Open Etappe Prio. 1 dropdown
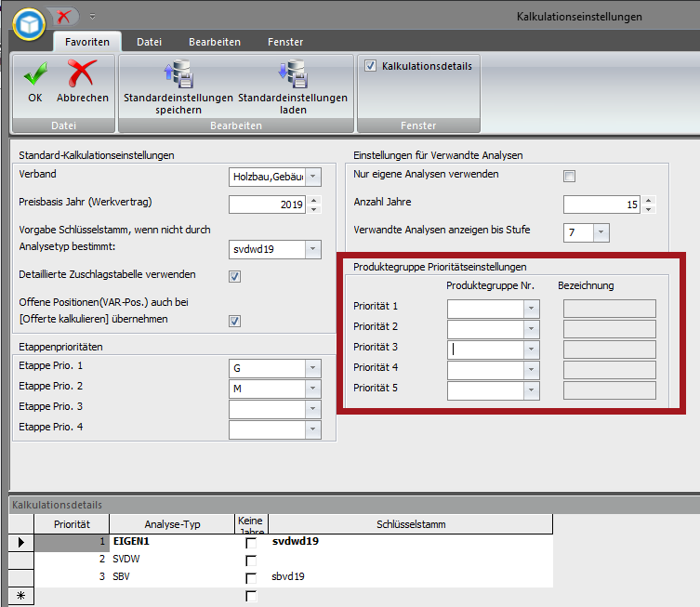Image resolution: width=700 pixels, height=607 pixels. point(313,368)
